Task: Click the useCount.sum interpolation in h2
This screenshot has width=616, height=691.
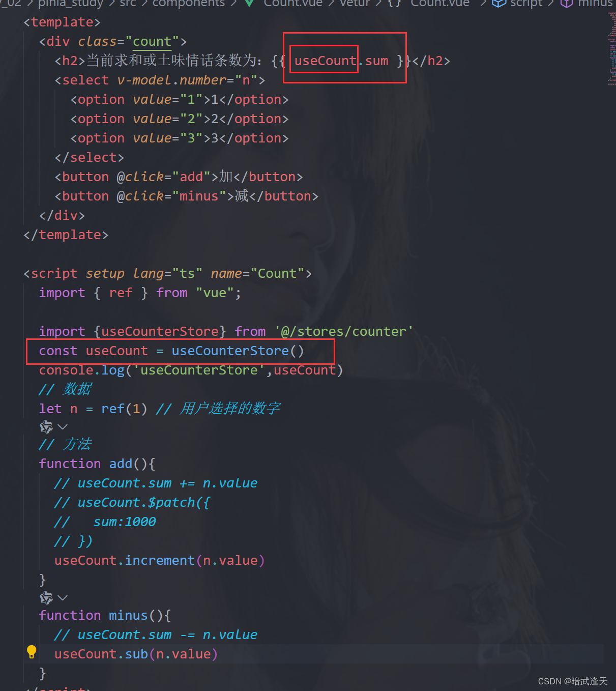Action: (x=341, y=61)
